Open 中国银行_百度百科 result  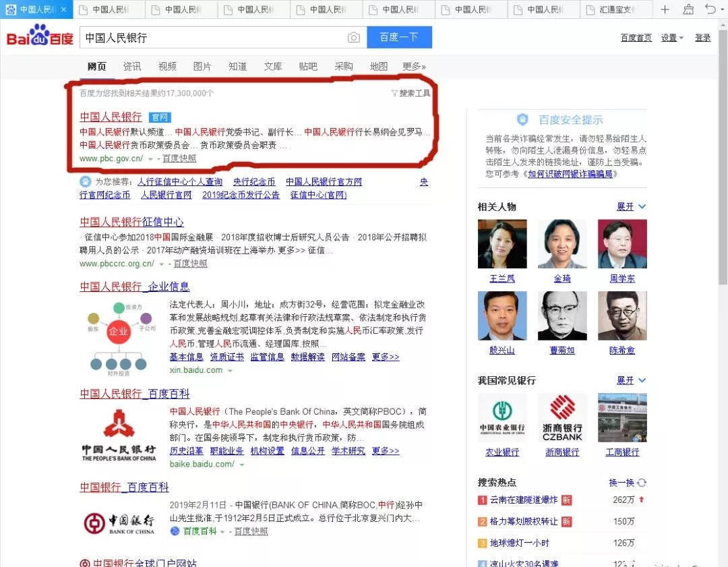tap(125, 487)
